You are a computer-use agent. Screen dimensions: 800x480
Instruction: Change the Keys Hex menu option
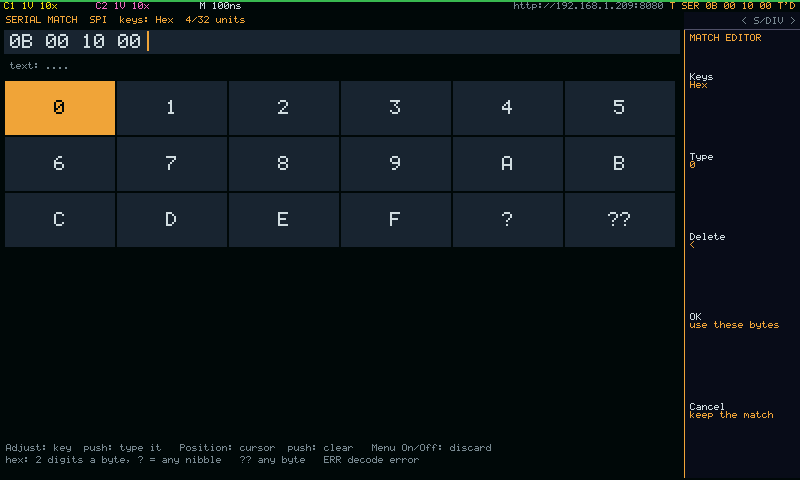701,81
